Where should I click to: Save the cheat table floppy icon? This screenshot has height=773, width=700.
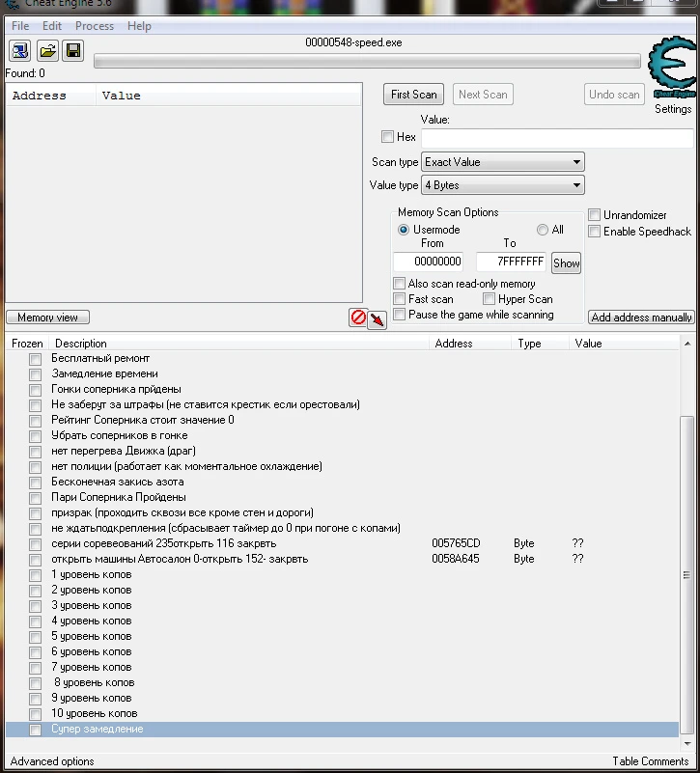(73, 50)
